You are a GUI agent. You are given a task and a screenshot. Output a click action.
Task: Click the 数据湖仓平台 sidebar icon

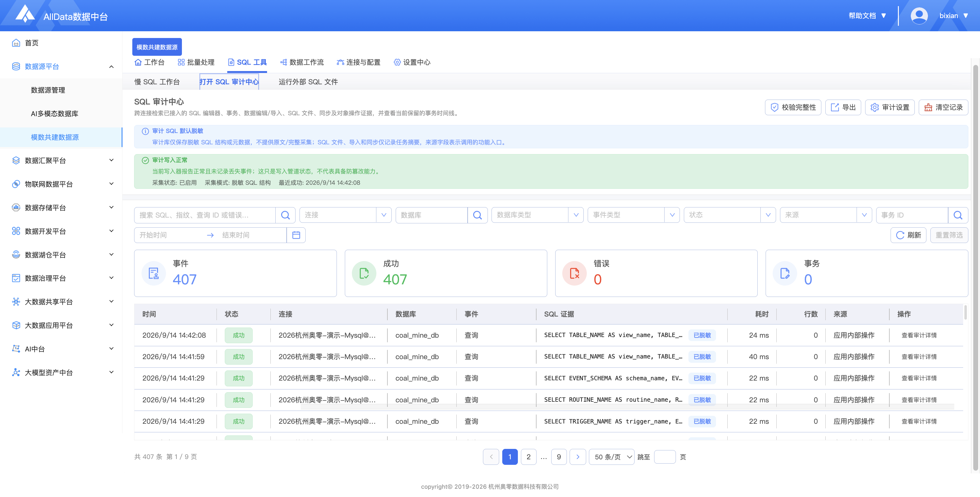(16, 255)
